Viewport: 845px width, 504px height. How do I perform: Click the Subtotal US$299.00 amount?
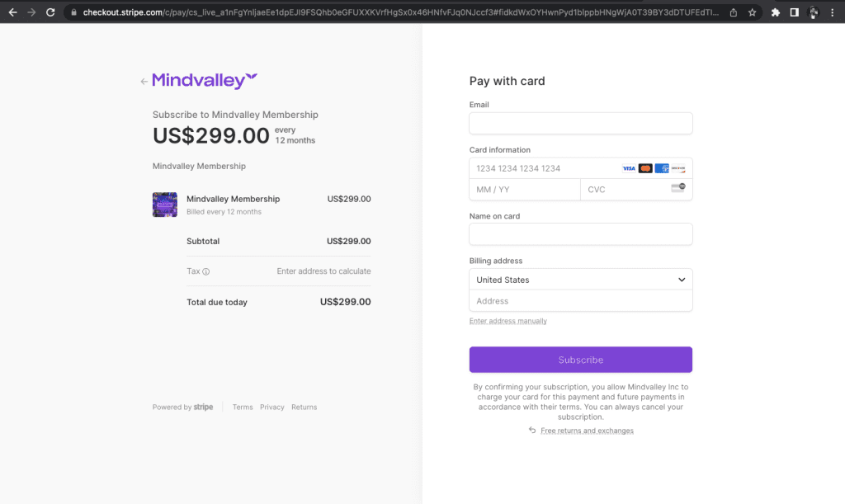coord(349,241)
